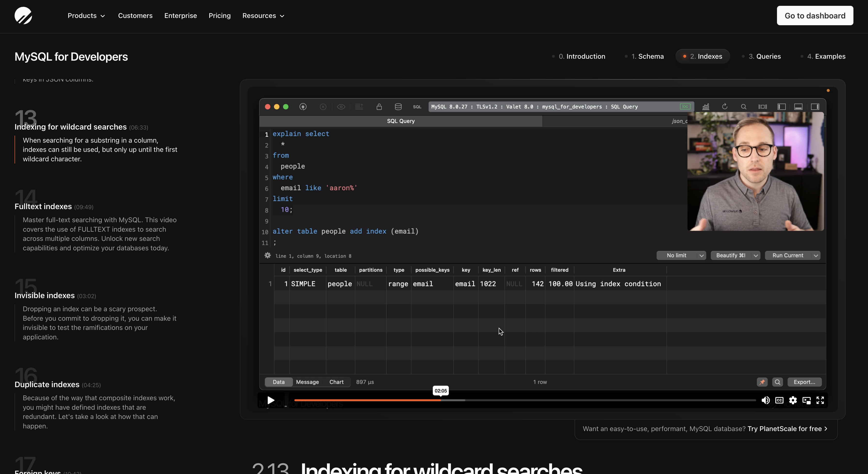868x474 pixels.
Task: Click the possible_keys column header
Action: click(432, 270)
